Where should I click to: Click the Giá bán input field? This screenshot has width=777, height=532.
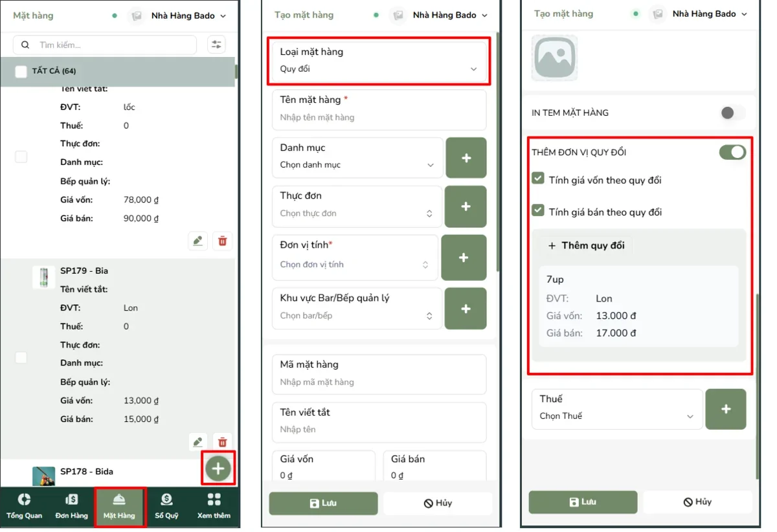434,466
